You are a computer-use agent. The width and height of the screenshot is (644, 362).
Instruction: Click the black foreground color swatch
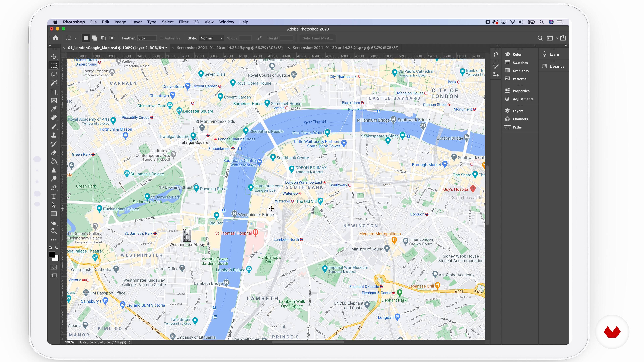coord(51,254)
